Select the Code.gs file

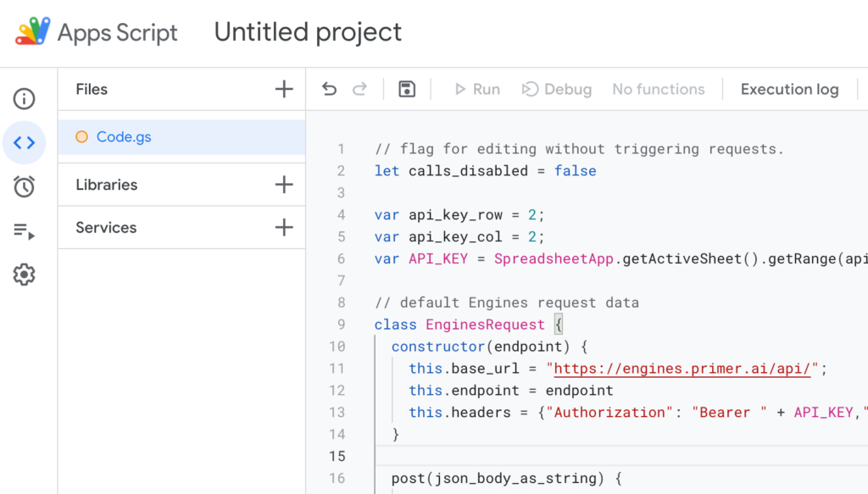[x=124, y=136]
